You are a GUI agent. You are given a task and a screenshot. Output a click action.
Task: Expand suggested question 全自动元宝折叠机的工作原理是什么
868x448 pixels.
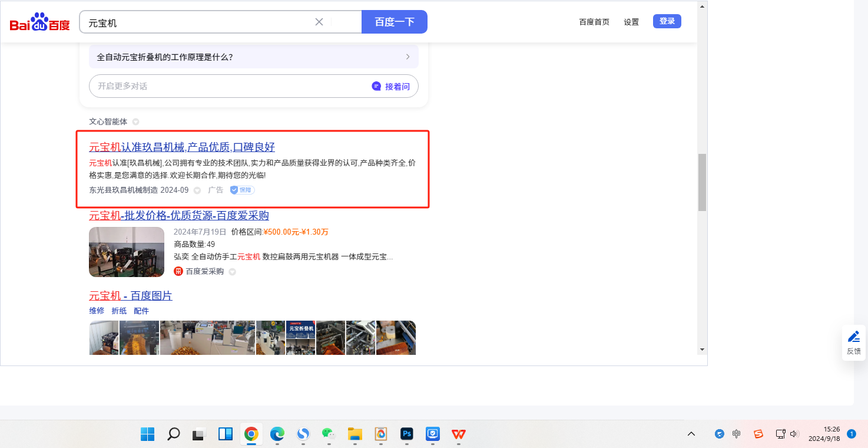click(x=253, y=57)
